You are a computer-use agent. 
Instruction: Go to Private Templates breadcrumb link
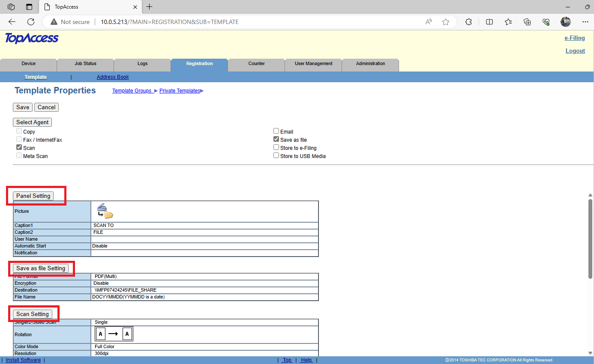click(180, 91)
